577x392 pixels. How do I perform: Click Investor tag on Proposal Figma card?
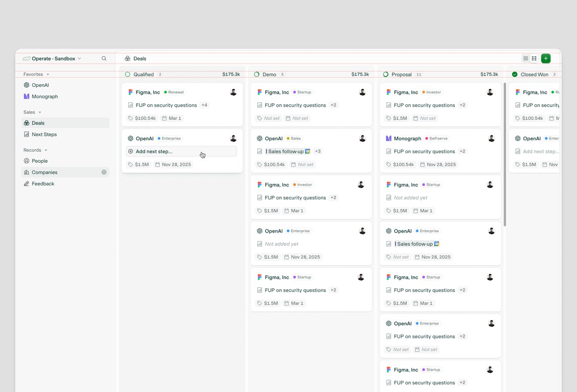point(432,92)
